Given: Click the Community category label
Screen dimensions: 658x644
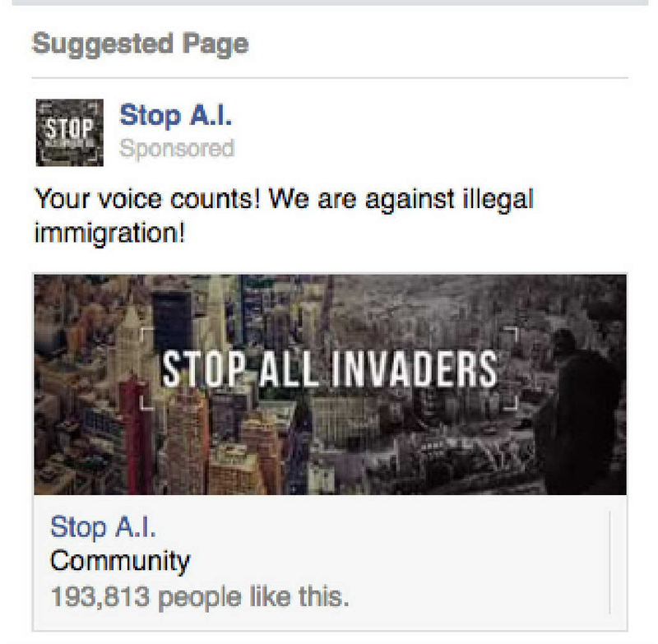Looking at the screenshot, I should [x=120, y=562].
